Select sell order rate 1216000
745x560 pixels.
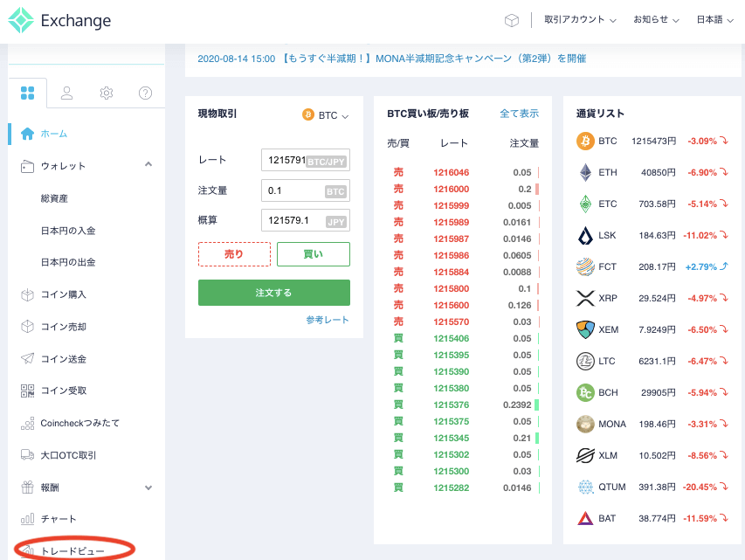[451, 190]
